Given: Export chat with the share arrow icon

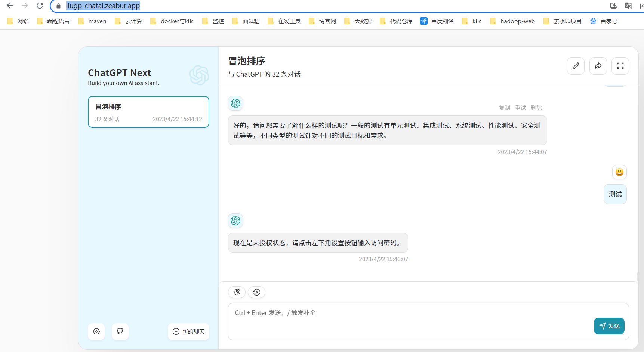Looking at the screenshot, I should [598, 66].
